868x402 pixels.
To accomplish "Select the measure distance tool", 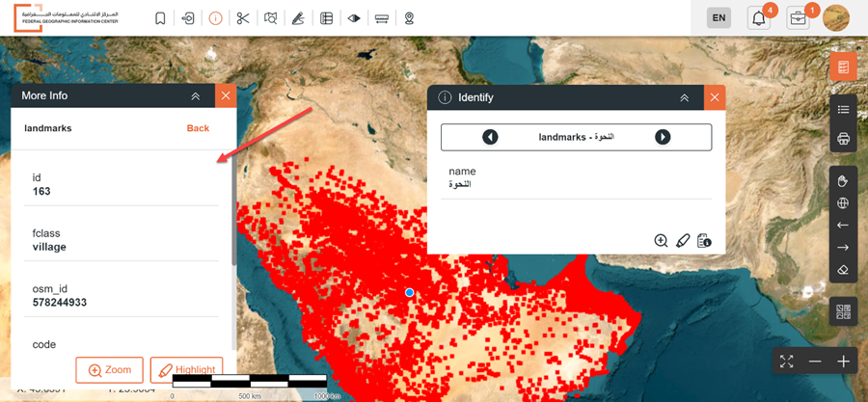I will click(381, 18).
